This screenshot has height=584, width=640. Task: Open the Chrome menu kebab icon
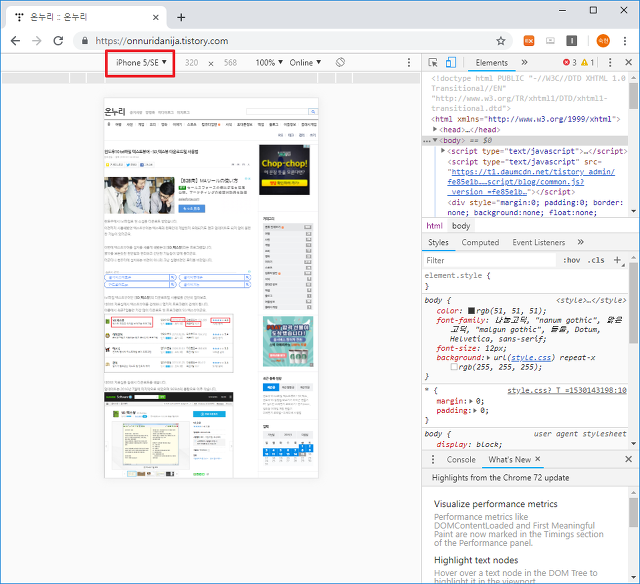pos(625,40)
